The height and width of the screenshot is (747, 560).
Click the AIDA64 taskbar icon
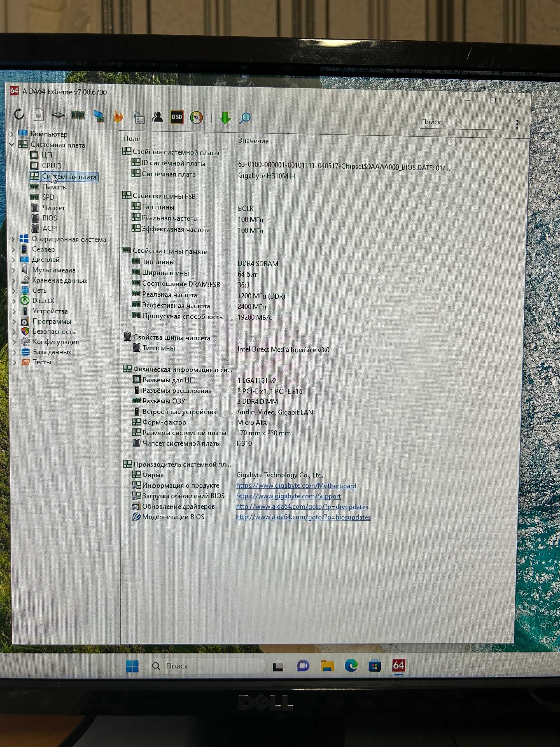point(398,665)
